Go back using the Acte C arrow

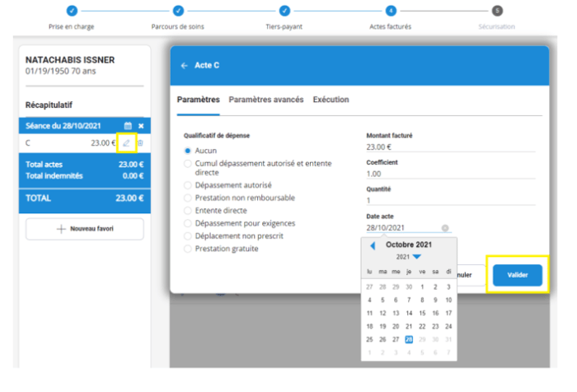pos(184,65)
